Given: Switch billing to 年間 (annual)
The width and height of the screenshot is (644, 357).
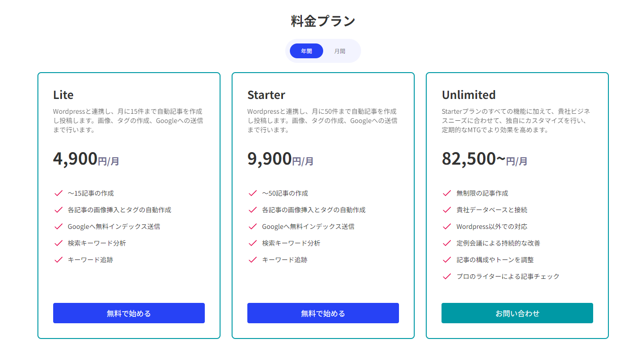Looking at the screenshot, I should [x=306, y=51].
